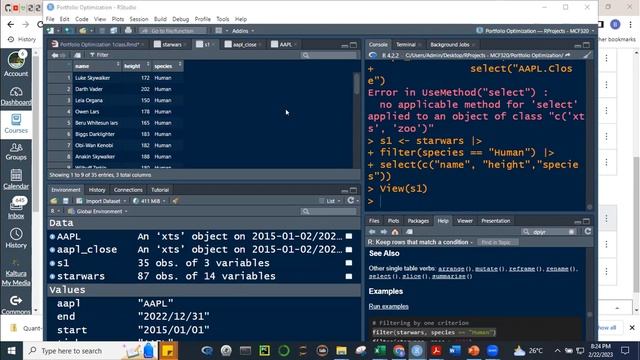Viewport: 640px width, 360px height.
Task: Open the Portfolio Optimization project dropdown
Action: pyautogui.click(x=535, y=31)
